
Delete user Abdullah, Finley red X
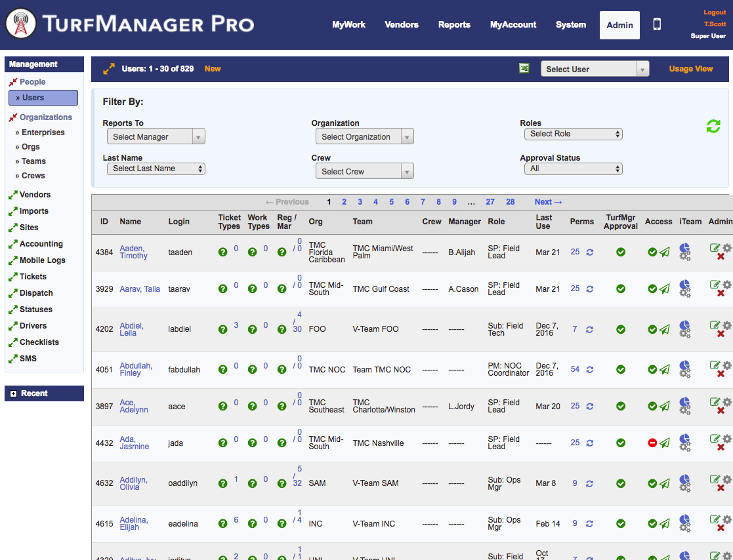coord(721,374)
